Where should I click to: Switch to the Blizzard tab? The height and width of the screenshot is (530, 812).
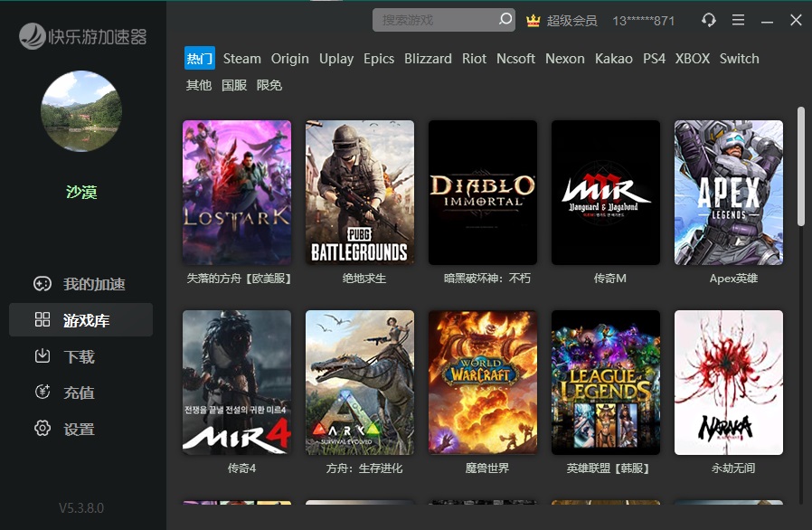coord(428,59)
